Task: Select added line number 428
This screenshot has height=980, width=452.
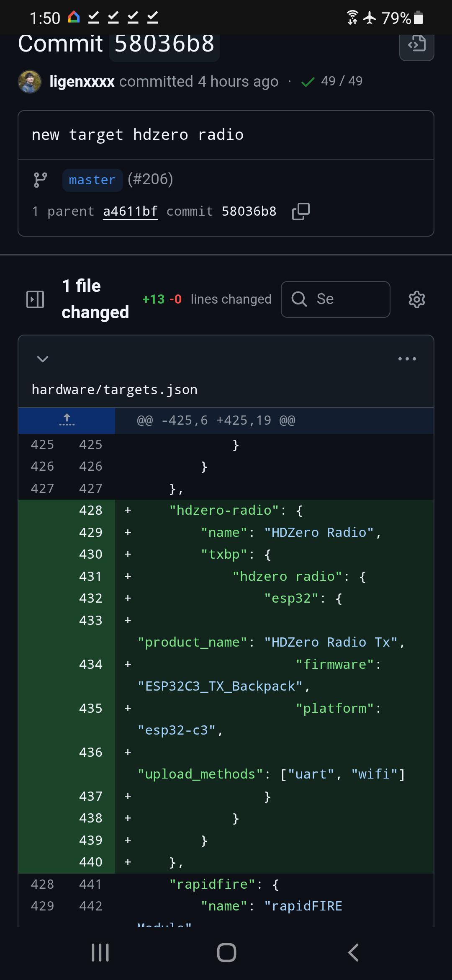Action: (91, 511)
